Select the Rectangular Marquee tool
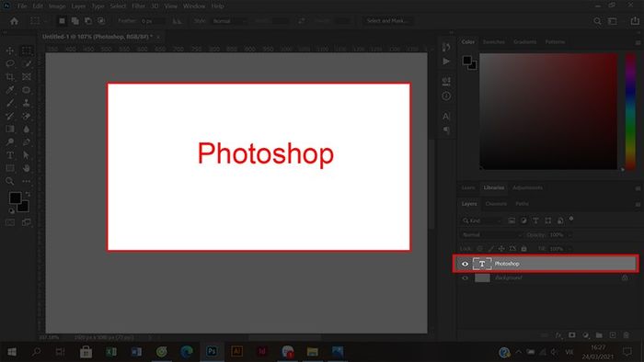The width and height of the screenshot is (644, 362). [27, 51]
